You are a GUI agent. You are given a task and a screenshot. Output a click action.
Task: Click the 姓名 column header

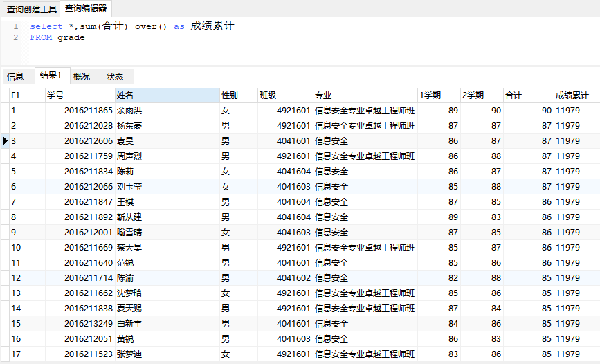point(167,95)
